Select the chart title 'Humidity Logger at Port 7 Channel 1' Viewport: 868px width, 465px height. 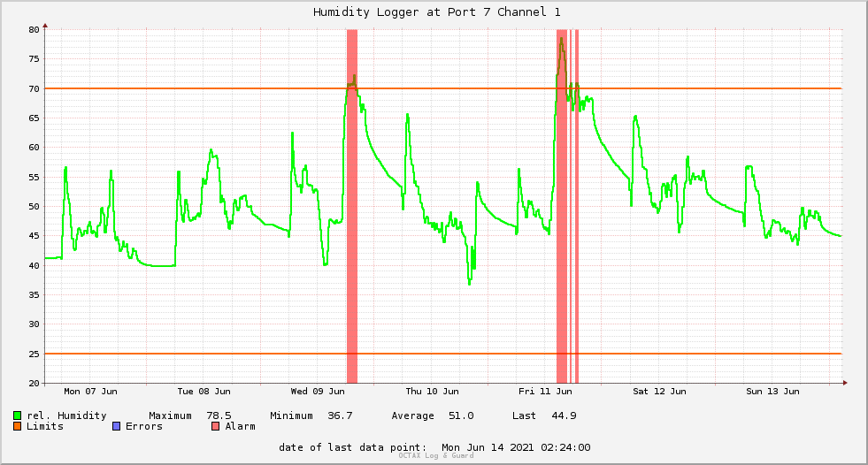[x=437, y=12]
